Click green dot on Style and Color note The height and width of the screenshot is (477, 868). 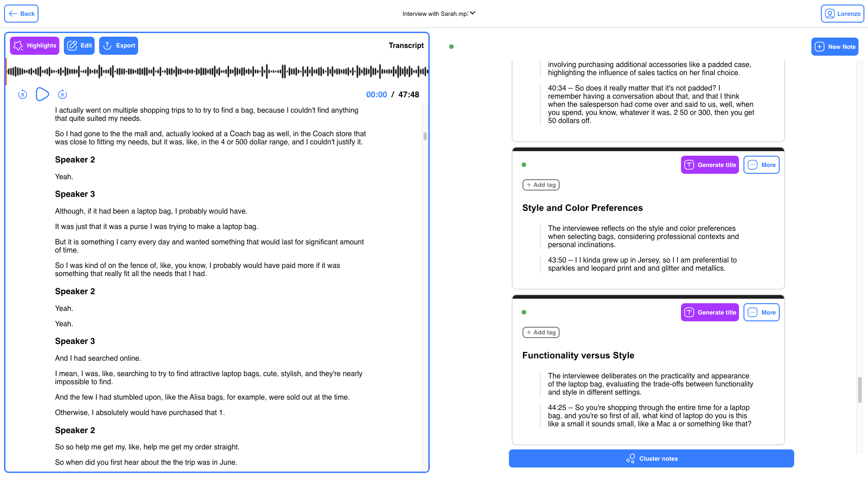point(524,165)
